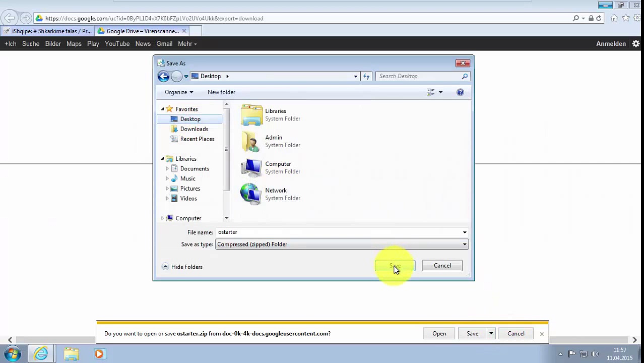The height and width of the screenshot is (363, 644).
Task: Expand the Documents library tree node
Action: 167,169
